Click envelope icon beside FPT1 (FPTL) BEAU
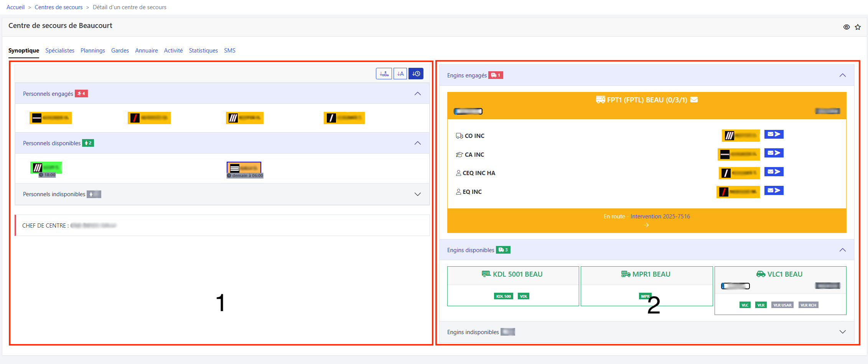868x364 pixels. (694, 100)
